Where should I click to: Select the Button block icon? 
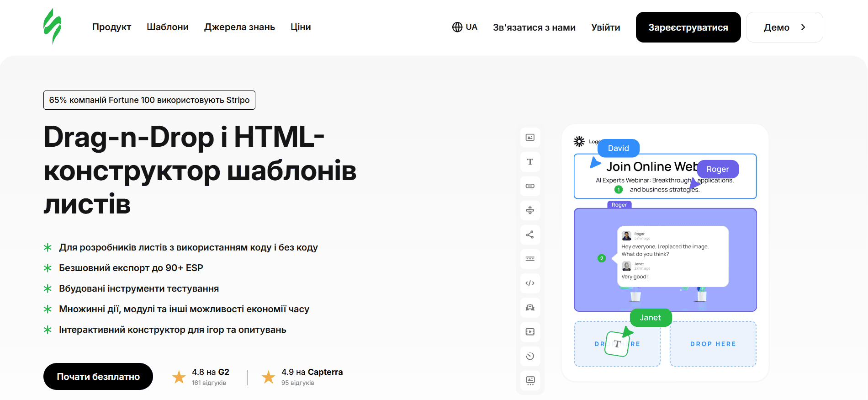(530, 186)
